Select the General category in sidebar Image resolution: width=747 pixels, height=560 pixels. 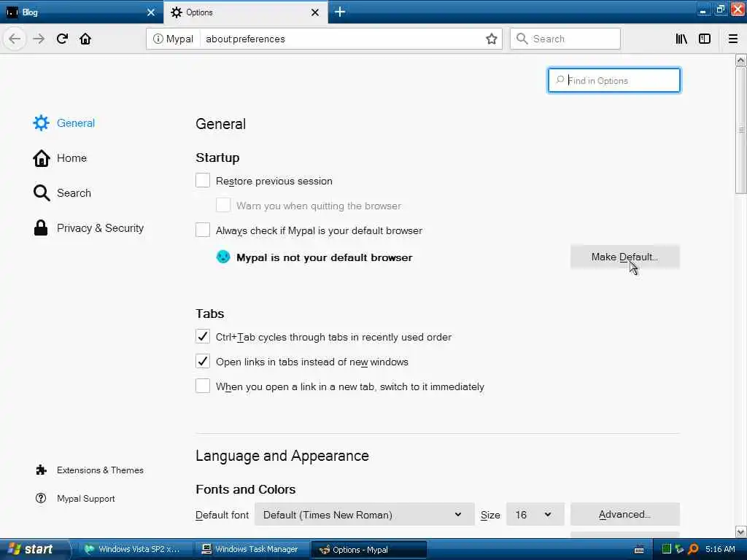64,122
